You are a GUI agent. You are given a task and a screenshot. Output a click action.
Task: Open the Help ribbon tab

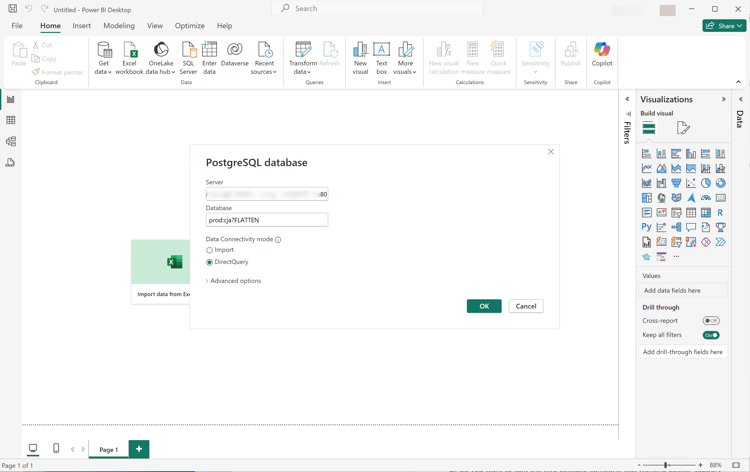point(224,26)
